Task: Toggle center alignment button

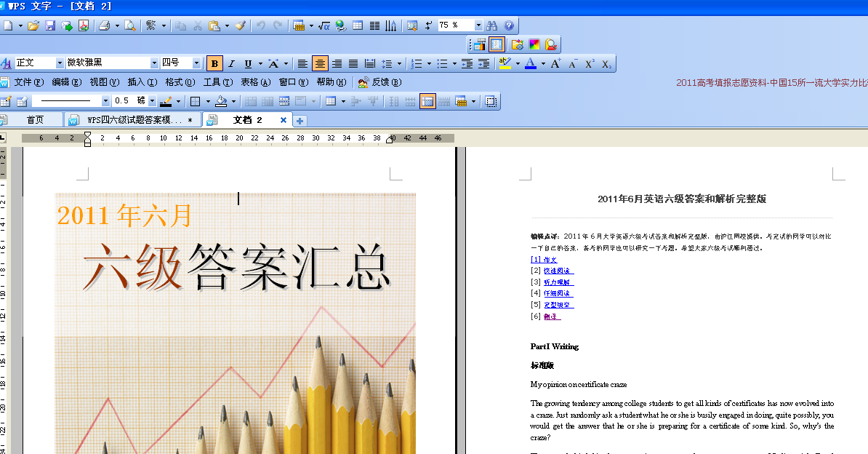Action: [x=320, y=64]
